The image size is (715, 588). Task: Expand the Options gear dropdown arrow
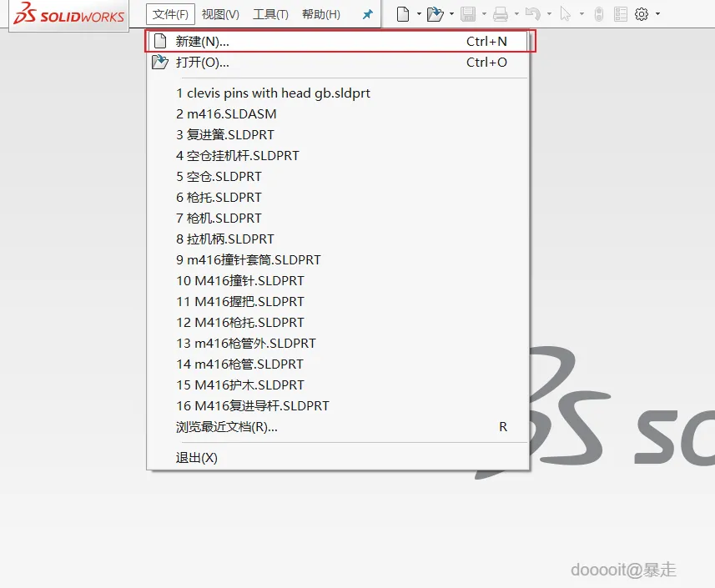point(657,14)
